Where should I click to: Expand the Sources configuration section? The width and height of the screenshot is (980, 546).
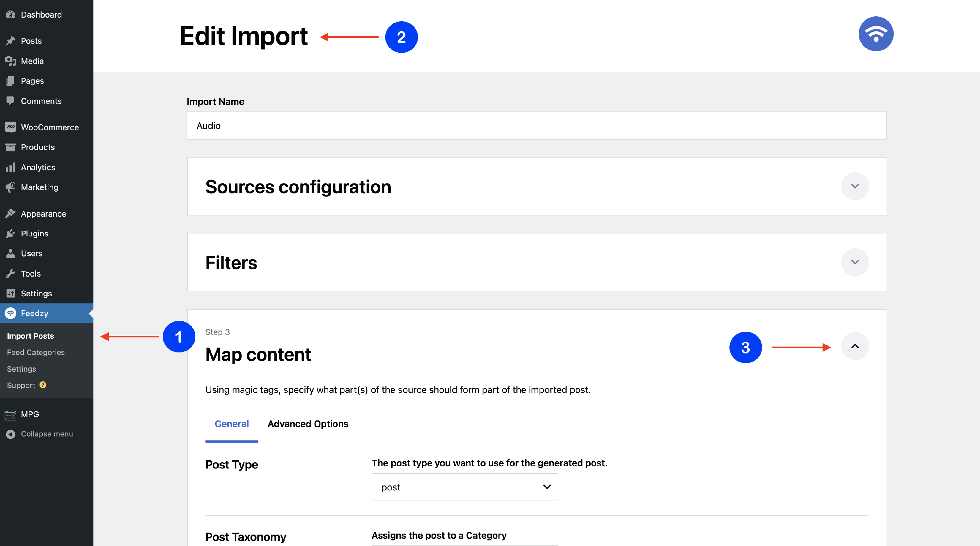click(855, 186)
